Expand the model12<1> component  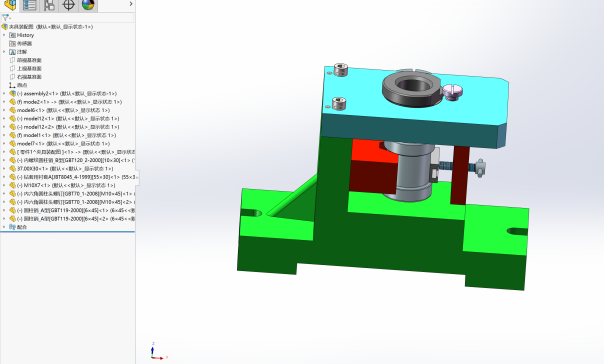click(x=4, y=119)
